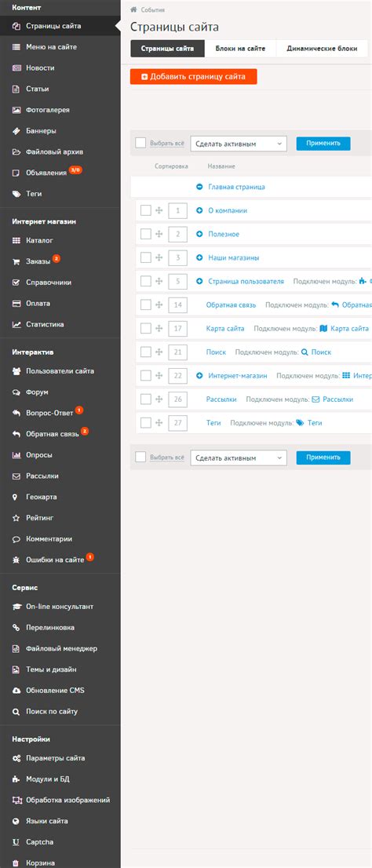Switch to the Блоки на сайте tab

240,49
